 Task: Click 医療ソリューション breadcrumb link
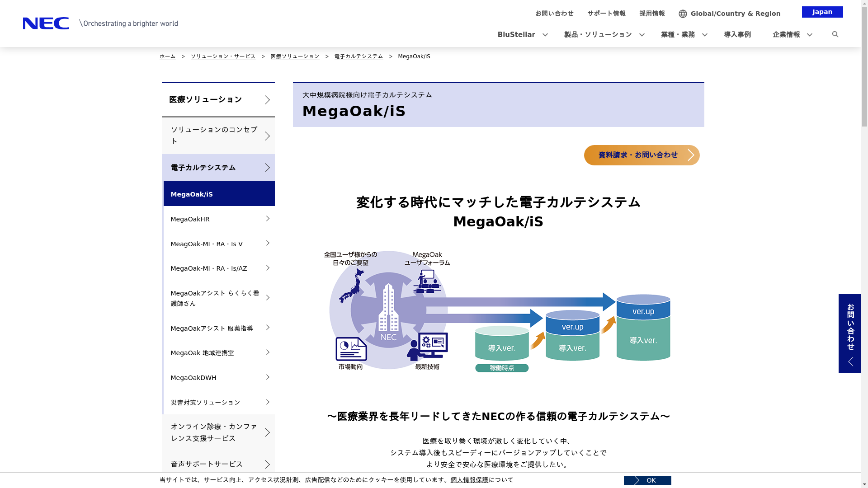(x=295, y=56)
